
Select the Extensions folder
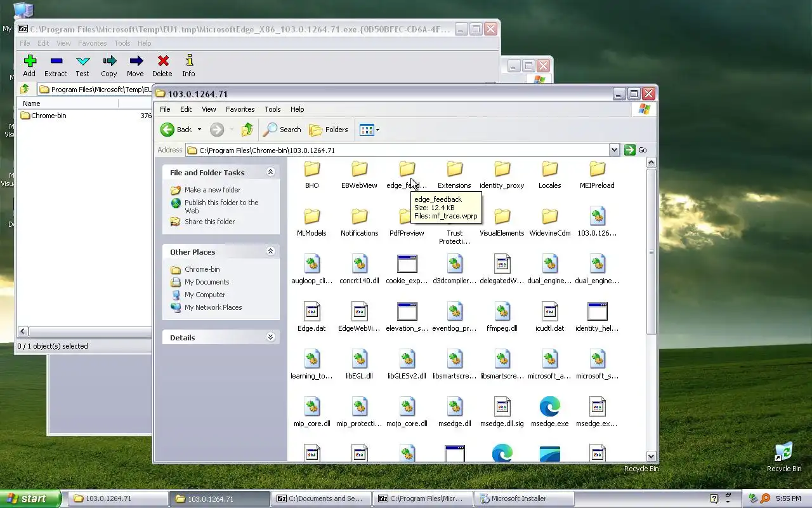[x=454, y=175]
